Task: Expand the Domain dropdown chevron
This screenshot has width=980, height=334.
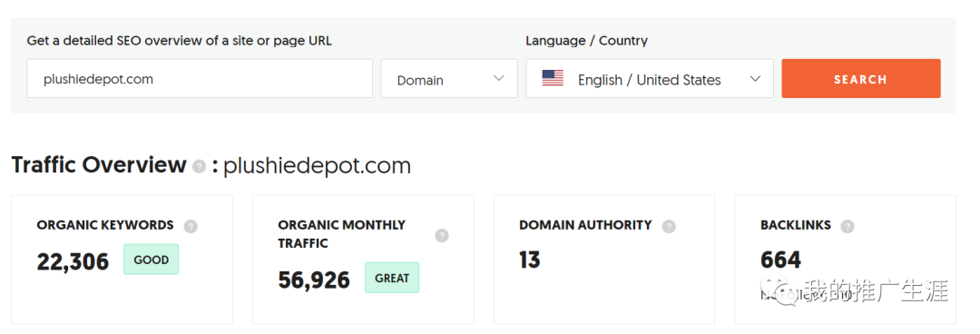Action: click(498, 79)
